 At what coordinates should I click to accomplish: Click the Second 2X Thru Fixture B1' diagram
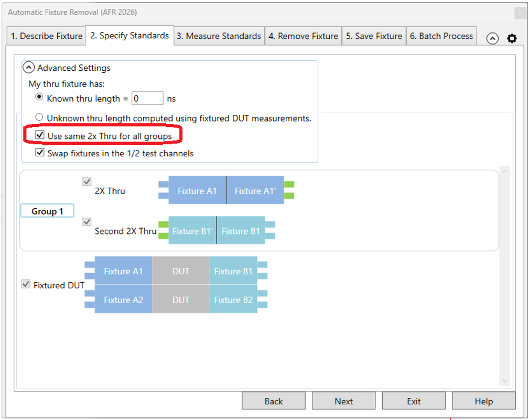pos(192,231)
